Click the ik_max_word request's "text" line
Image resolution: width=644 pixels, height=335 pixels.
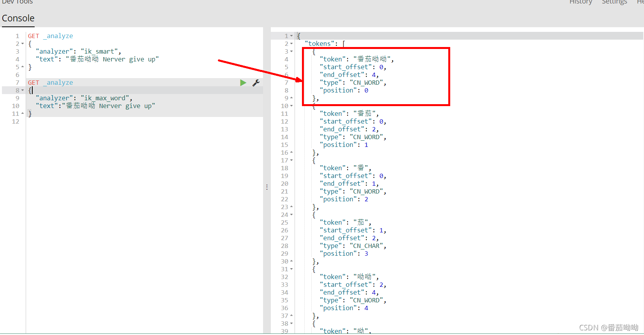coord(95,106)
